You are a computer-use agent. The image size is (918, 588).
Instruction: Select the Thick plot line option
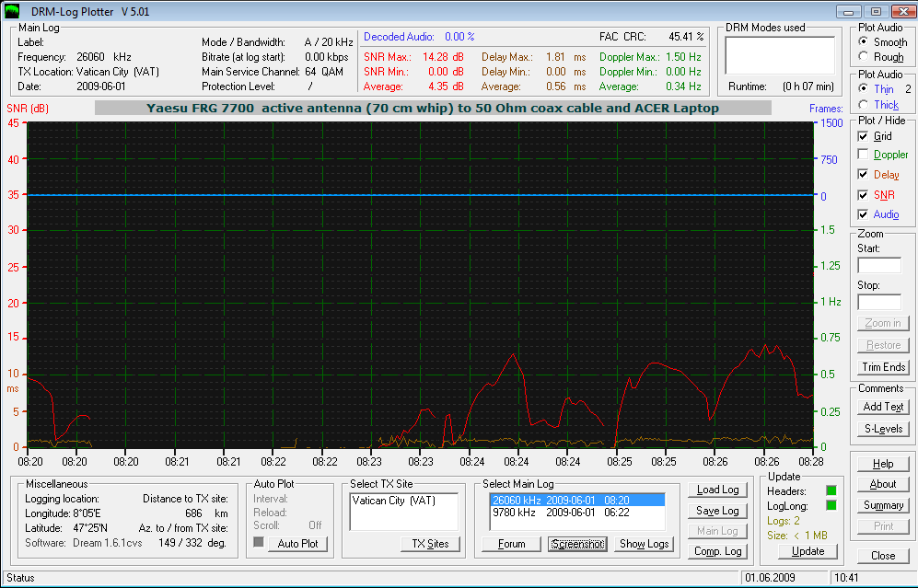pyautogui.click(x=863, y=104)
